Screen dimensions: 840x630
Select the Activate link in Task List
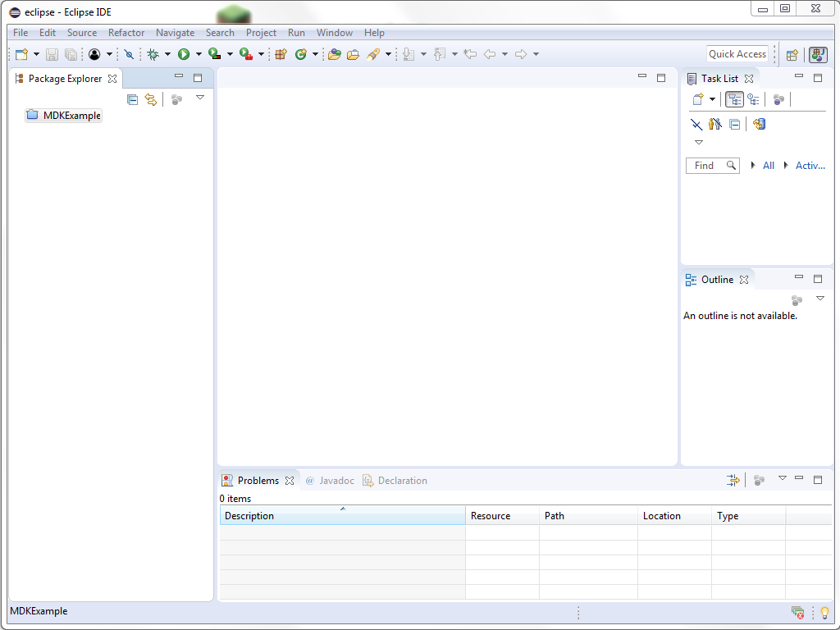(809, 165)
